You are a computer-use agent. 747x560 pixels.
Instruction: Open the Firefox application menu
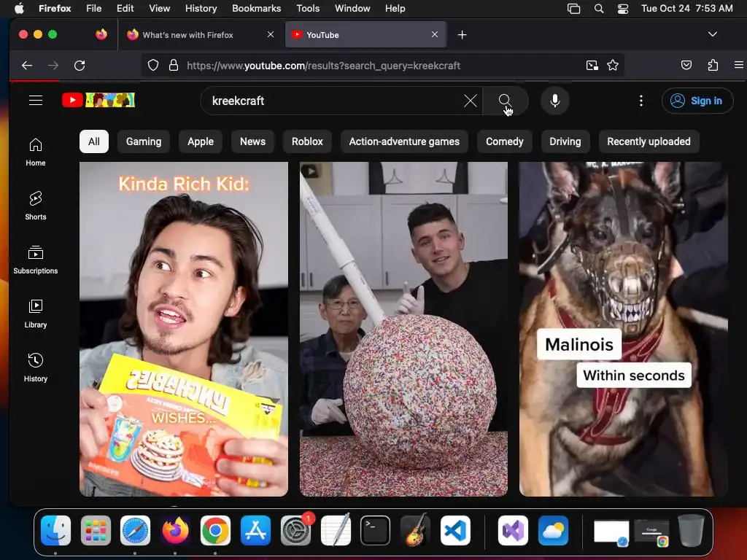(738, 65)
